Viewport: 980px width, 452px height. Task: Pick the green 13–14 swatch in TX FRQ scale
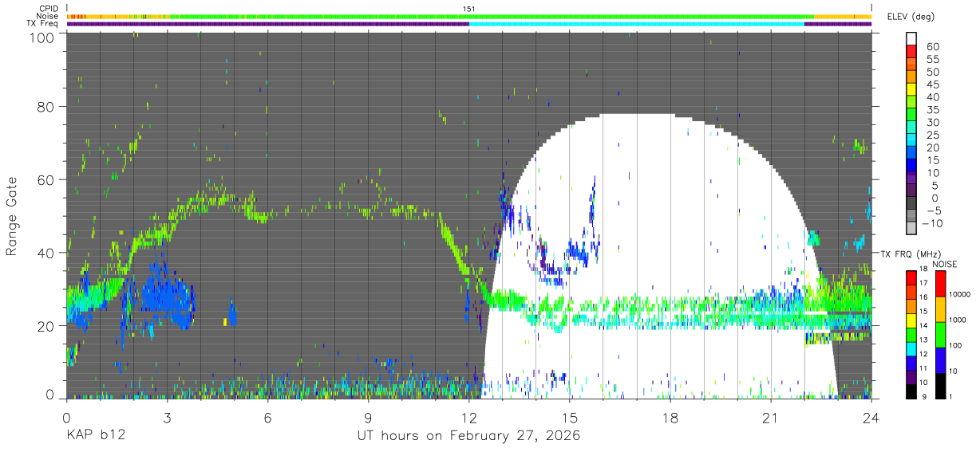[x=911, y=333]
